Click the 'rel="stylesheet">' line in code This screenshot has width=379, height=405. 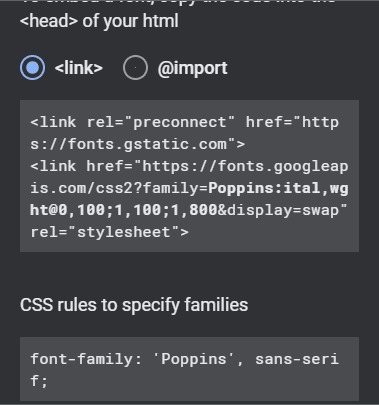click(110, 232)
